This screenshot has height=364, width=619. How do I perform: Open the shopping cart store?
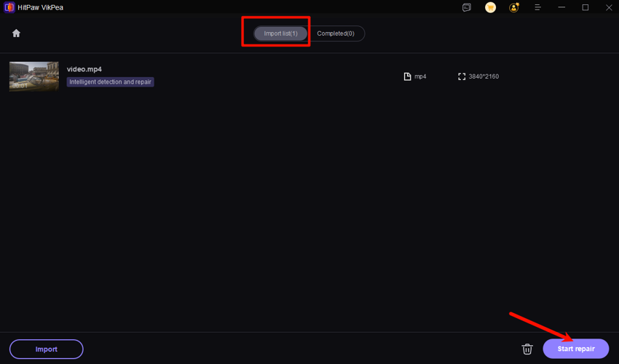(x=491, y=7)
